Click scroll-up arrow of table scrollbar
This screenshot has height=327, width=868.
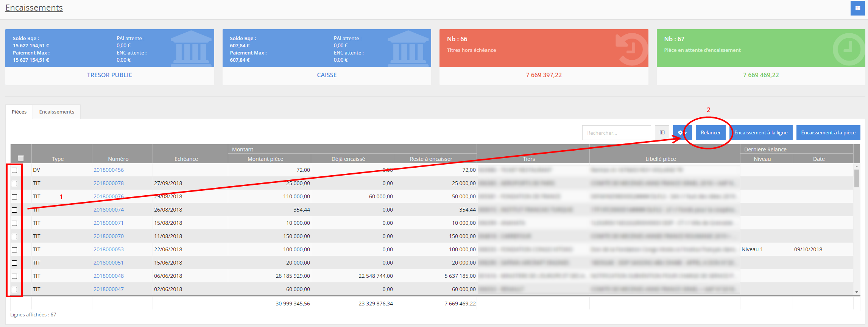[x=857, y=167]
